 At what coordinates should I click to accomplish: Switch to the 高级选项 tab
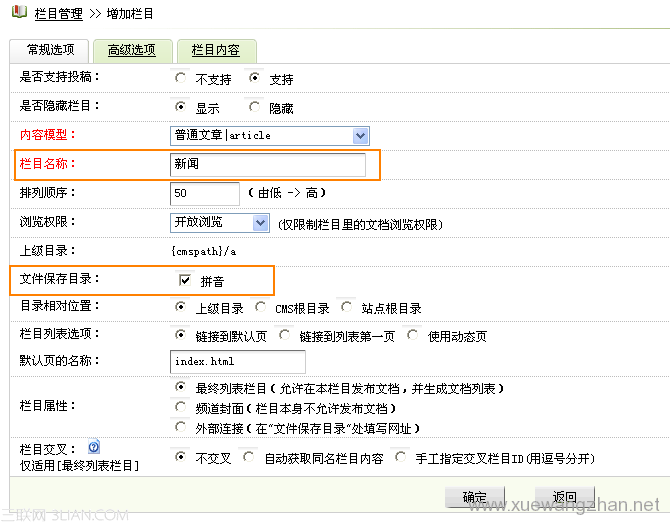pos(131,50)
